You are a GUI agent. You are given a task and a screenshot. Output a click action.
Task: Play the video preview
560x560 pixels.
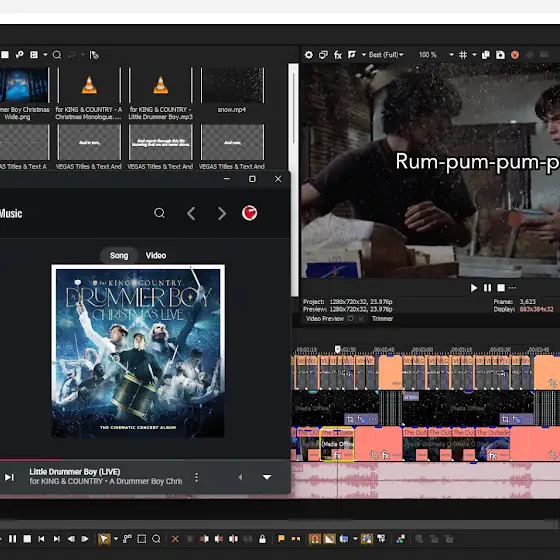tap(474, 288)
